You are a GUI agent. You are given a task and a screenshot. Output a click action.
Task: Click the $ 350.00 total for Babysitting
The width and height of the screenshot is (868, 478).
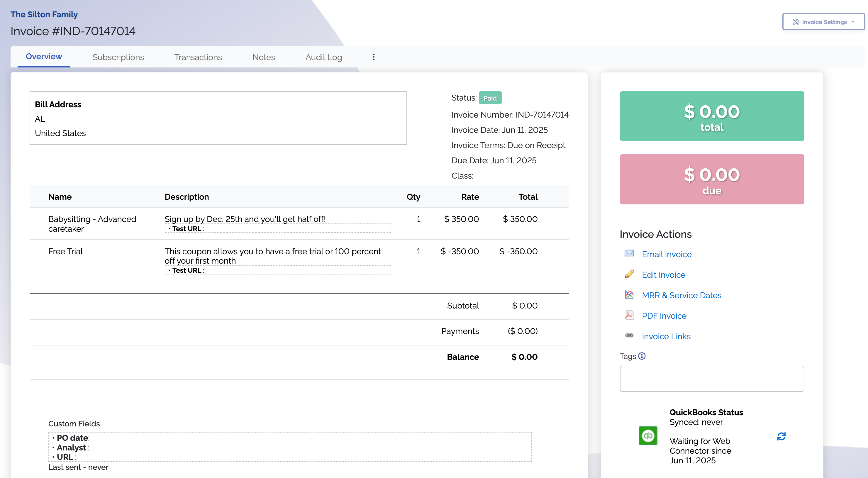pos(520,219)
